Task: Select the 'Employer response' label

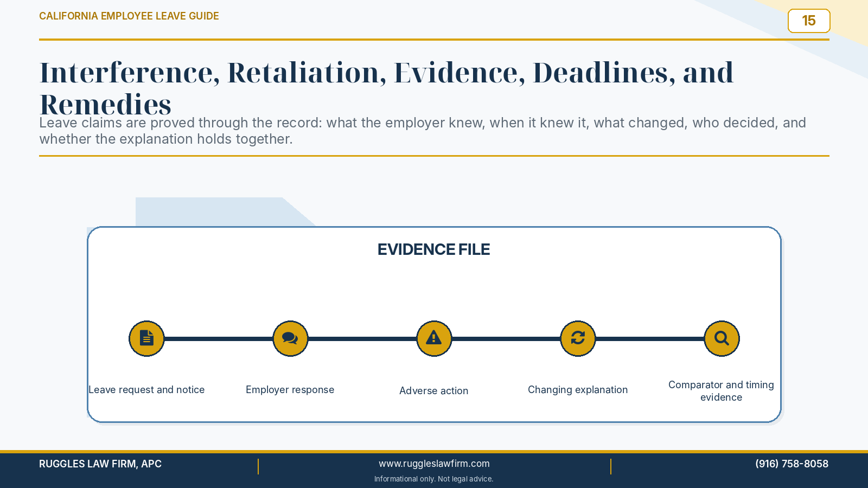Action: (x=290, y=390)
